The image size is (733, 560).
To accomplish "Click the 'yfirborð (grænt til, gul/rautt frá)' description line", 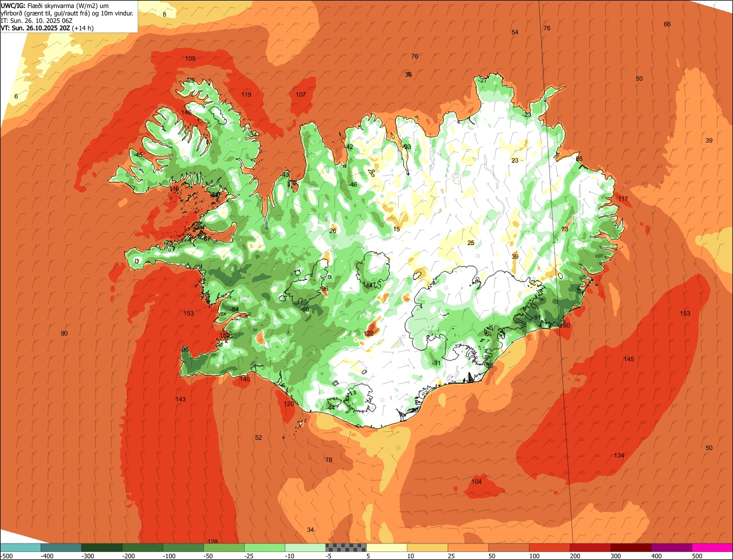I will tap(67, 13).
